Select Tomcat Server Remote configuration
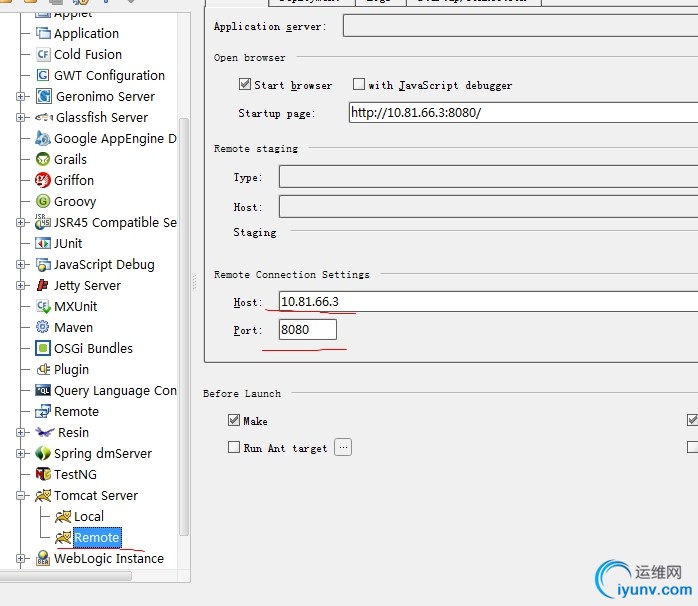The width and height of the screenshot is (698, 606). (x=97, y=537)
